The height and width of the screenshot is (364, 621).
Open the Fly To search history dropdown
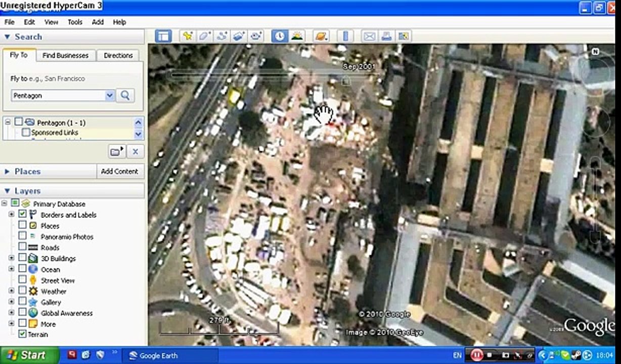click(x=110, y=96)
